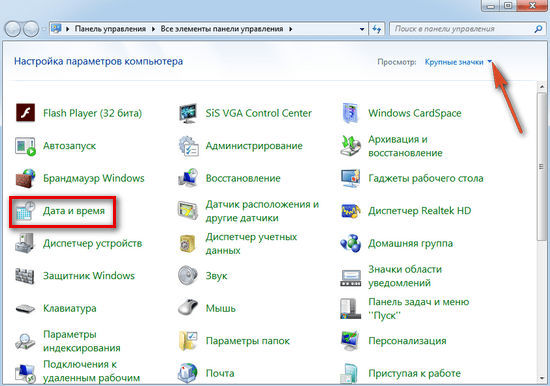Click the SiS VGA Control Center icon
550x386 pixels.
[x=188, y=113]
